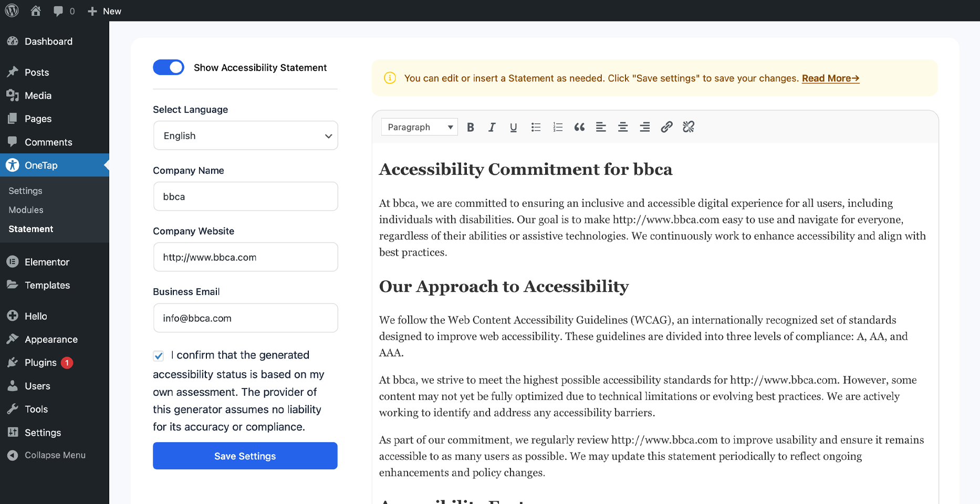Open the Elementor menu

[55, 262]
